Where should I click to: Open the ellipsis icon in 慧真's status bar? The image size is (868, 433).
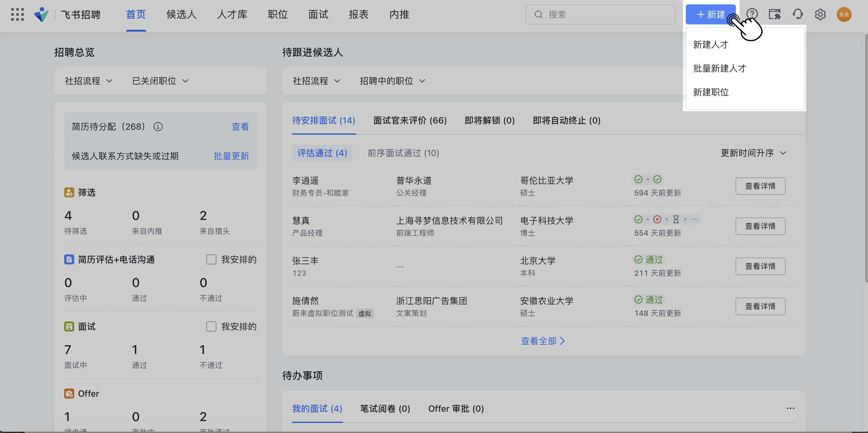coord(695,219)
